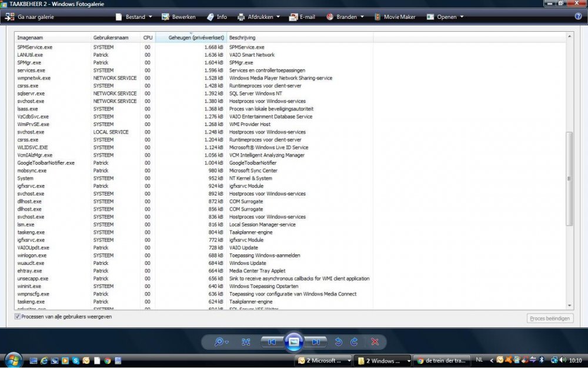Click the CPU column header
This screenshot has height=368, width=588.
point(148,38)
